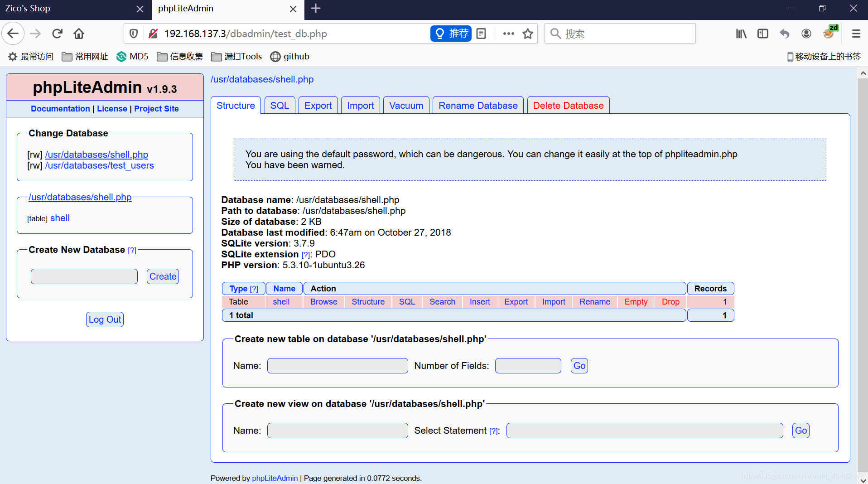Open the github bookmark
The image size is (868, 484).
pyautogui.click(x=290, y=57)
